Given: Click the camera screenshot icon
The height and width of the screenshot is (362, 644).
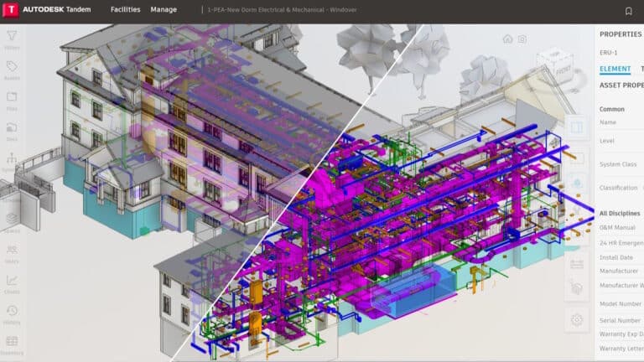Looking at the screenshot, I should pos(522,39).
